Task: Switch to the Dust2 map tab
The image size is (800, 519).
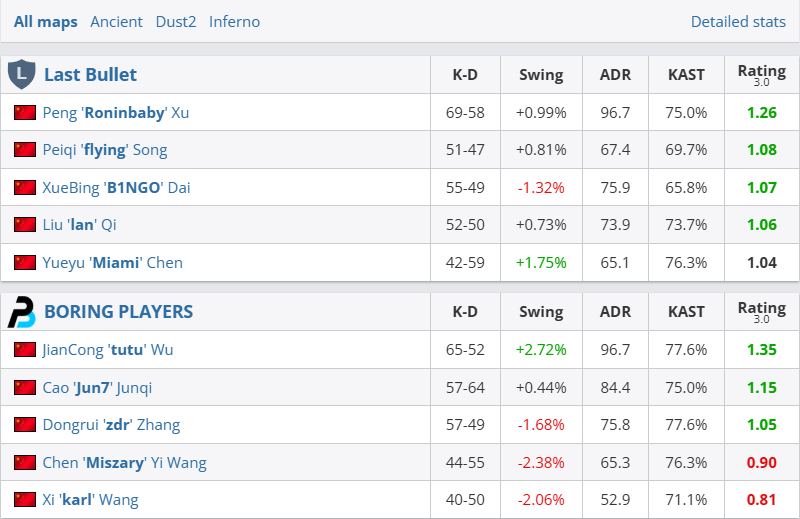Action: [176, 22]
